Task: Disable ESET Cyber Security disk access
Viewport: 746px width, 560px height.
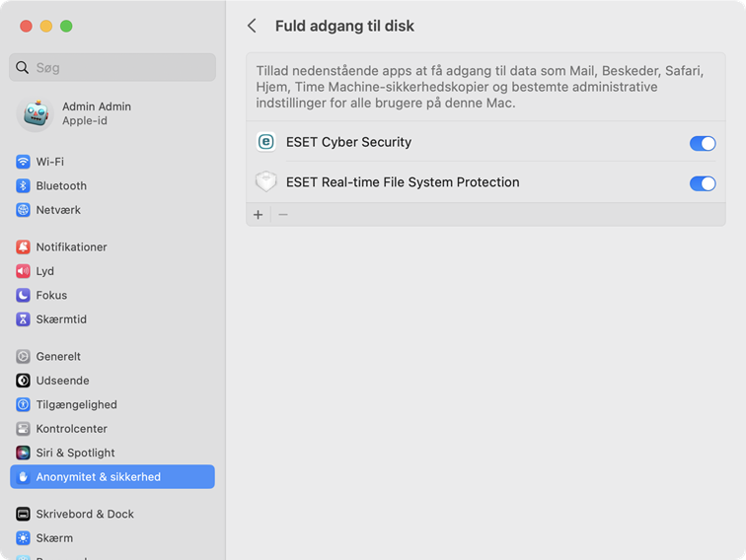Action: (x=703, y=143)
